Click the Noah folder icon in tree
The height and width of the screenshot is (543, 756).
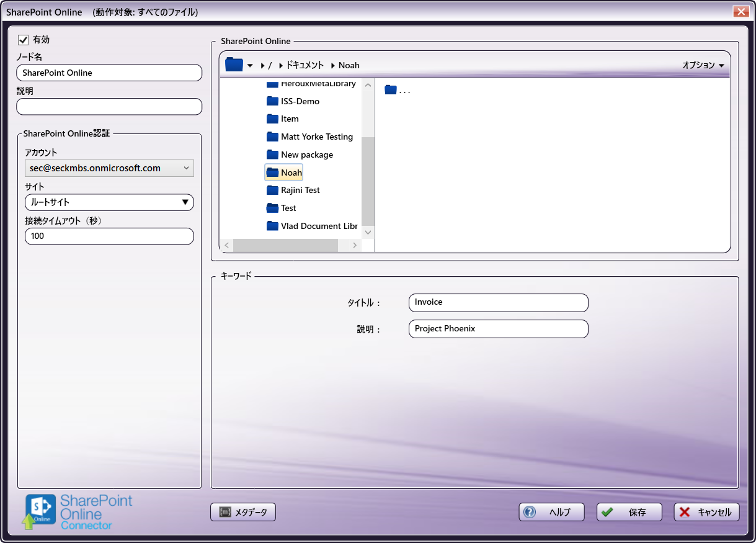pyautogui.click(x=272, y=173)
